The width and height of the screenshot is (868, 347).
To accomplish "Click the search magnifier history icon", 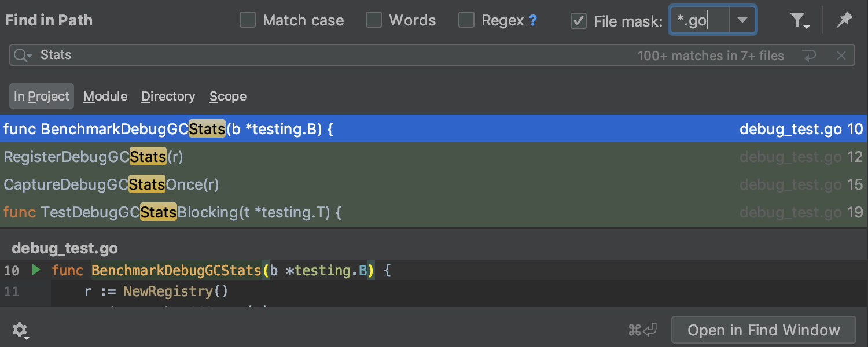I will point(23,56).
